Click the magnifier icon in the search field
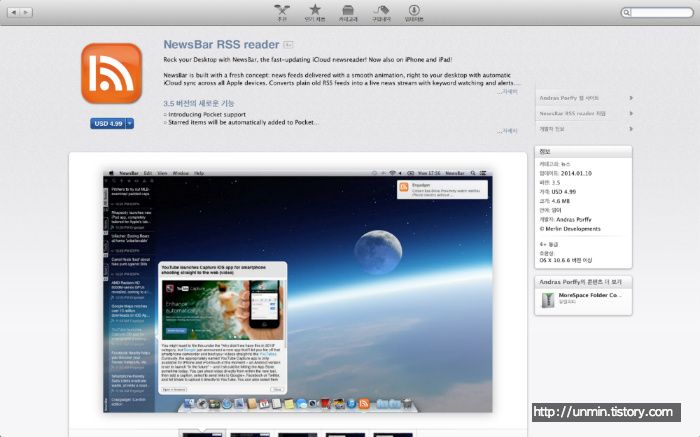The width and height of the screenshot is (700, 437). point(627,12)
